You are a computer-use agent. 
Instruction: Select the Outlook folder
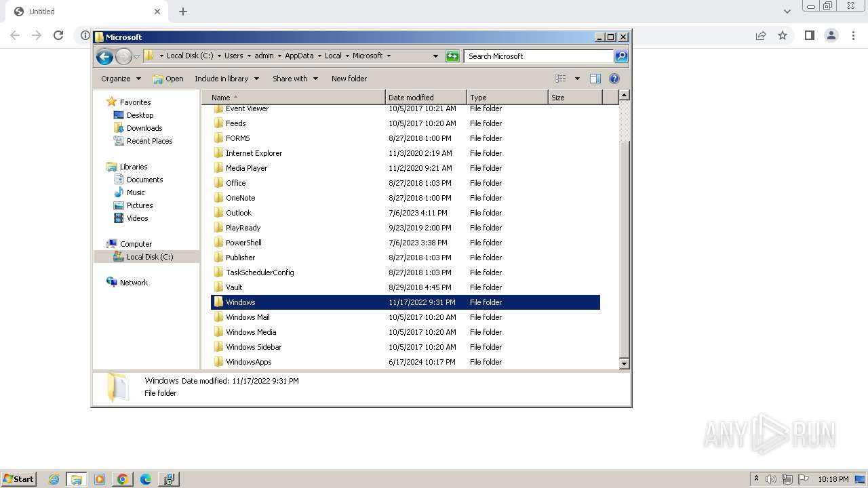point(405,213)
